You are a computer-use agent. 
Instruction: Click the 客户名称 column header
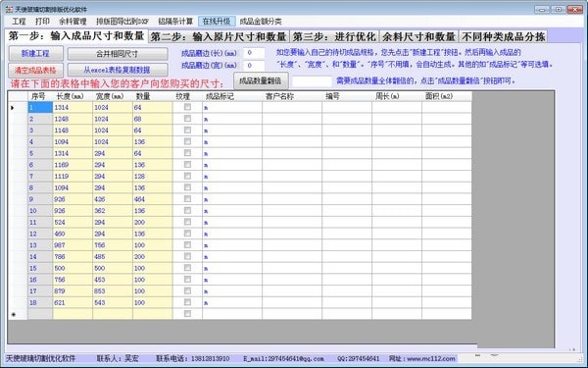[292, 96]
